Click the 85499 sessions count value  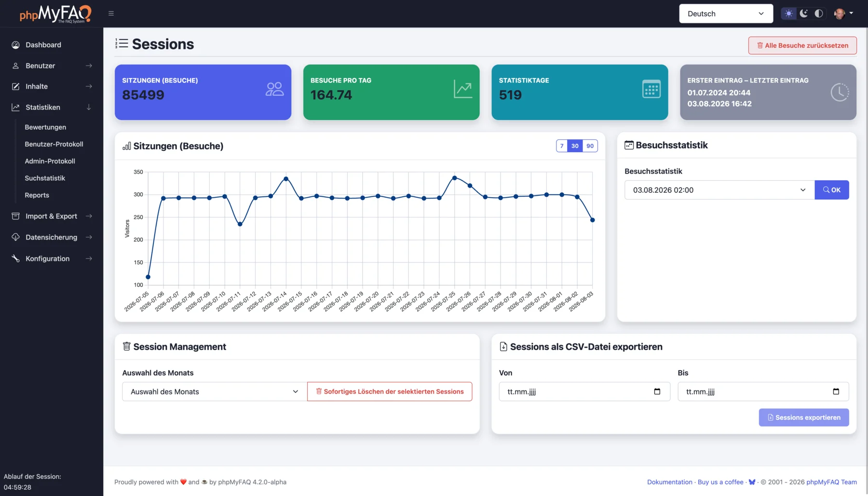tap(143, 95)
